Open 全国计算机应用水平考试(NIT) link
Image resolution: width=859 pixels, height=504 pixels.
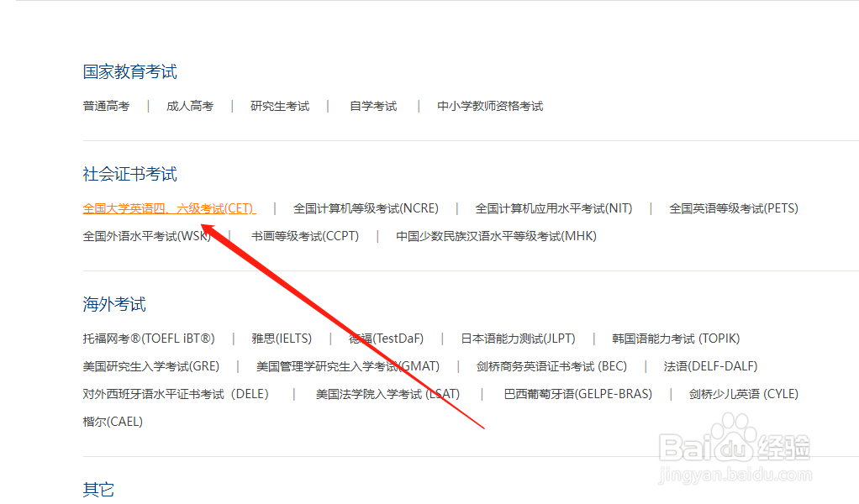click(554, 207)
